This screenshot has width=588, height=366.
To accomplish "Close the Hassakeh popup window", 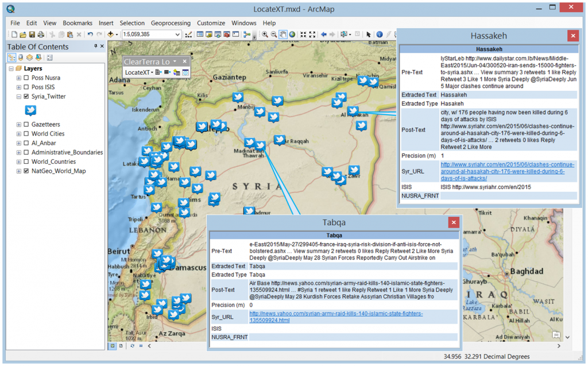I will click(572, 36).
